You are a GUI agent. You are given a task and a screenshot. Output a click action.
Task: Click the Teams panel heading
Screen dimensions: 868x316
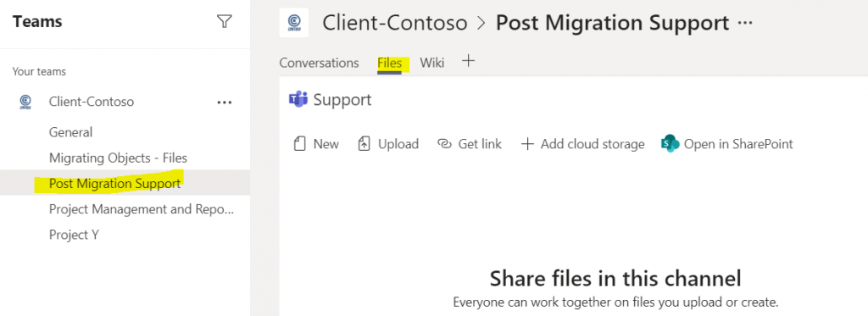[37, 21]
